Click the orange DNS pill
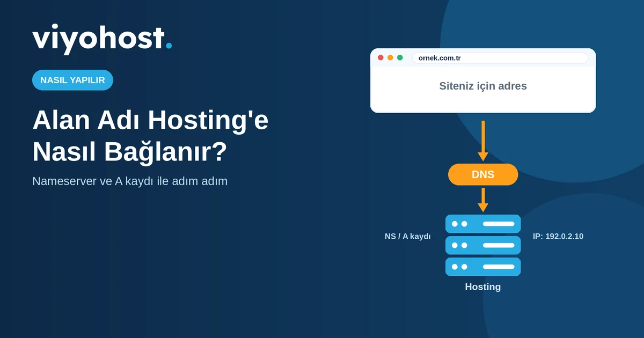The image size is (644, 338). [483, 174]
